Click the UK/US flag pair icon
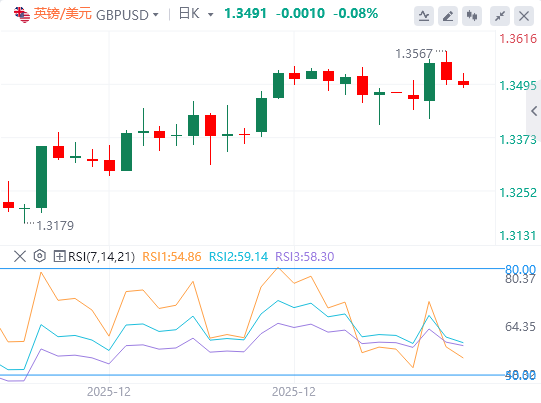The width and height of the screenshot is (541, 403). [x=22, y=14]
